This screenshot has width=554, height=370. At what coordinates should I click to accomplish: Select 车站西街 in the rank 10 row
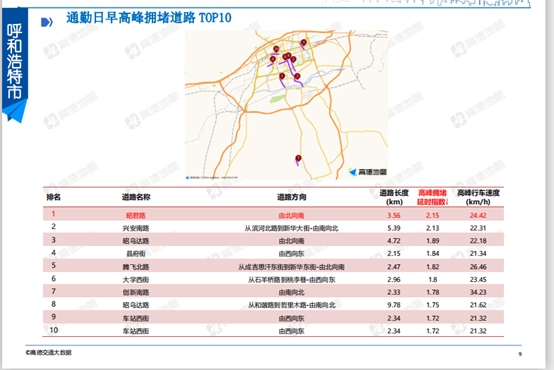136,331
